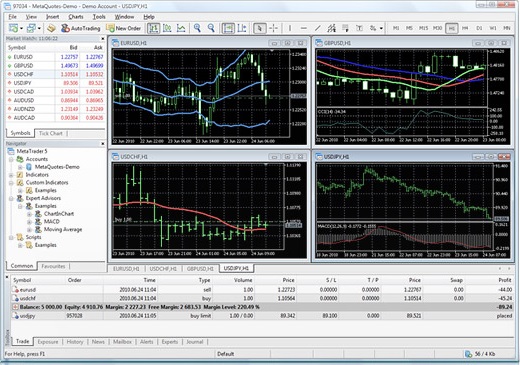Open the Charts menu
This screenshot has height=365, width=520.
pos(76,17)
